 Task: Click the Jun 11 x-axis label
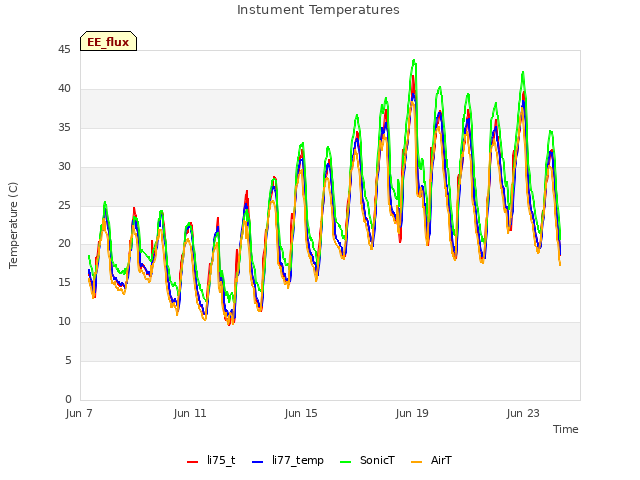(190, 413)
